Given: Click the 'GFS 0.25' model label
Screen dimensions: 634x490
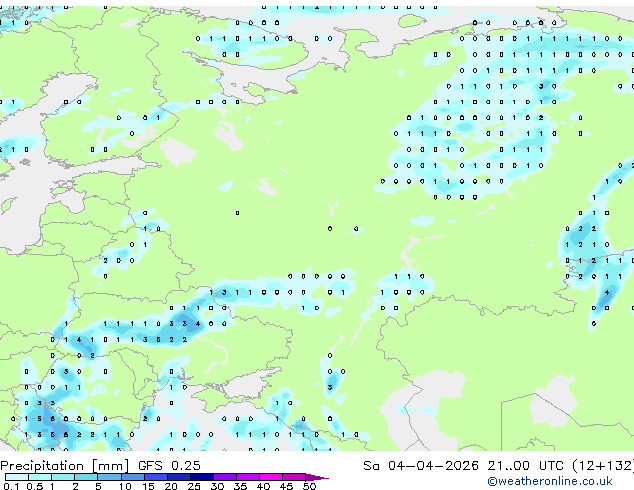Looking at the screenshot, I should [169, 466].
